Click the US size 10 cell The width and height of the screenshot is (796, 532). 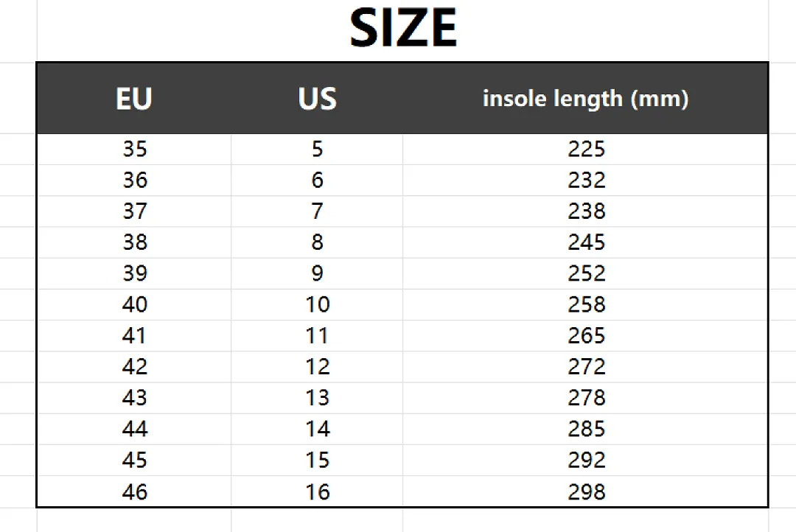pos(318,304)
